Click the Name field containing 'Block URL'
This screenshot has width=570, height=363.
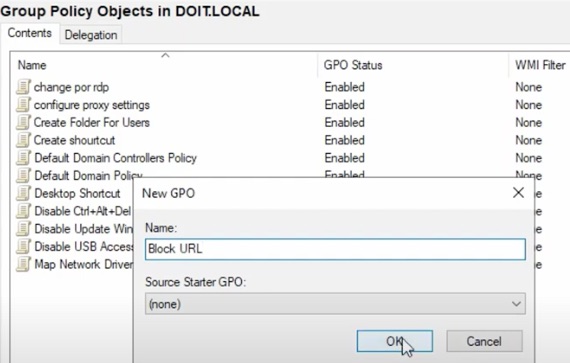tap(335, 249)
